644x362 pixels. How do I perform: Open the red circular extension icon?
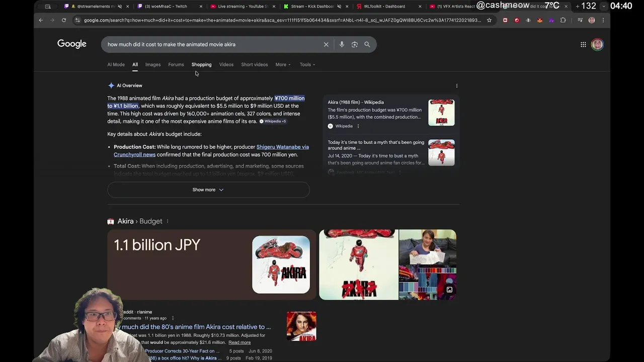click(x=517, y=20)
